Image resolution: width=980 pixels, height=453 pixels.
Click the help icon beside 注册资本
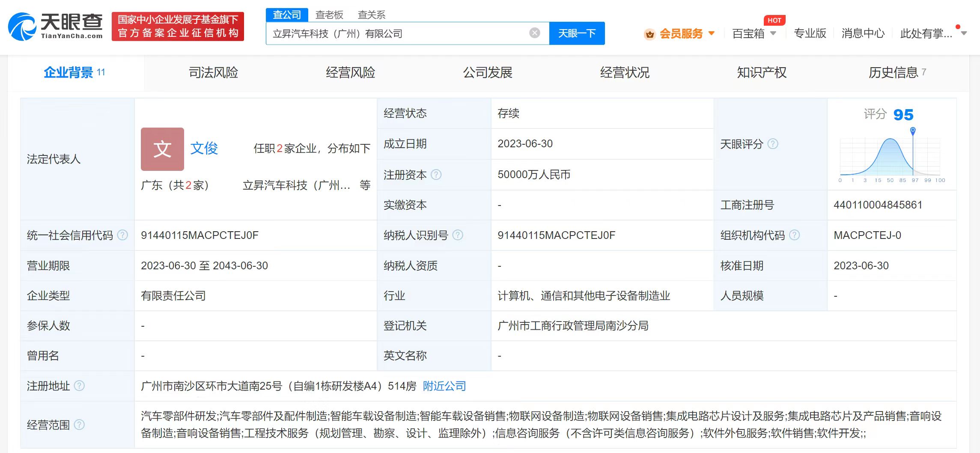(x=436, y=174)
